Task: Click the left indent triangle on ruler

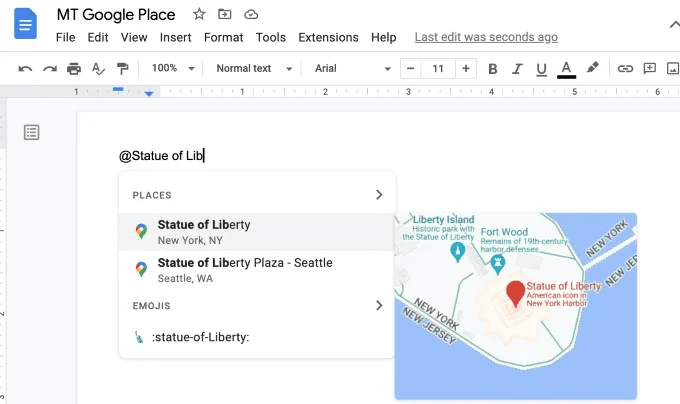Action: point(149,93)
